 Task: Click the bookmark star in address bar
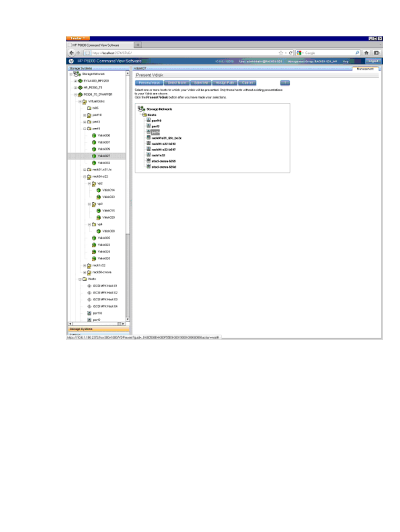tap(281, 53)
